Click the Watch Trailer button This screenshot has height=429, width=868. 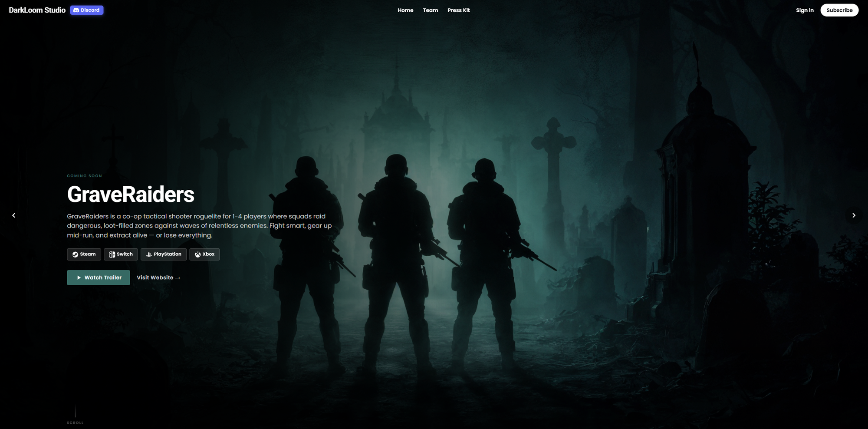[98, 277]
